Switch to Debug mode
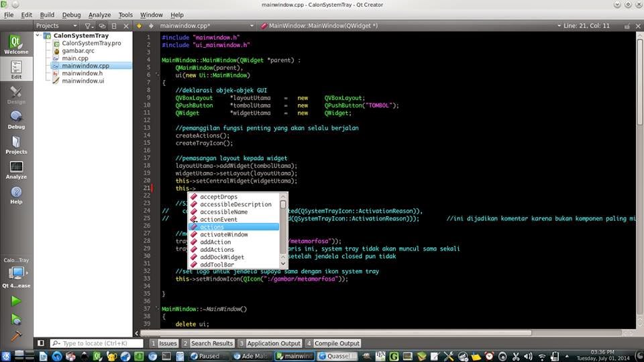 (x=16, y=120)
